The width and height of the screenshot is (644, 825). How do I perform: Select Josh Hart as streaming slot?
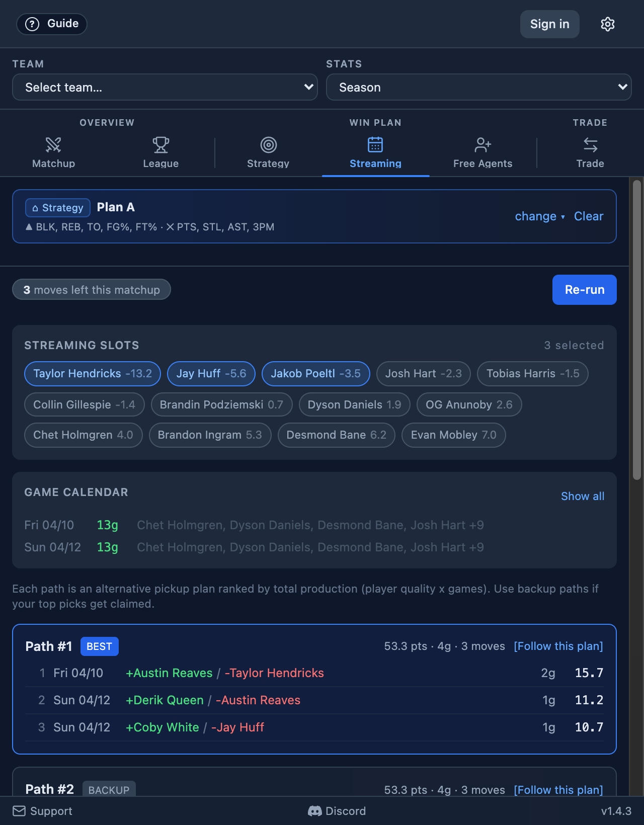click(424, 374)
